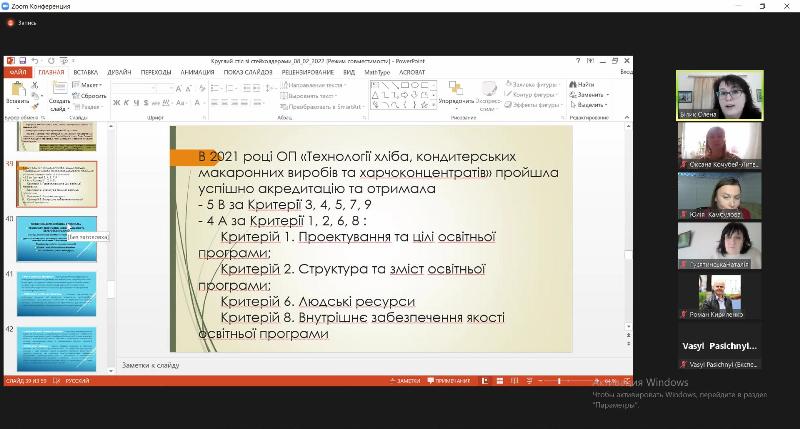This screenshot has width=800, height=429.
Task: Open the Раздел section dropdown
Action: point(87,107)
